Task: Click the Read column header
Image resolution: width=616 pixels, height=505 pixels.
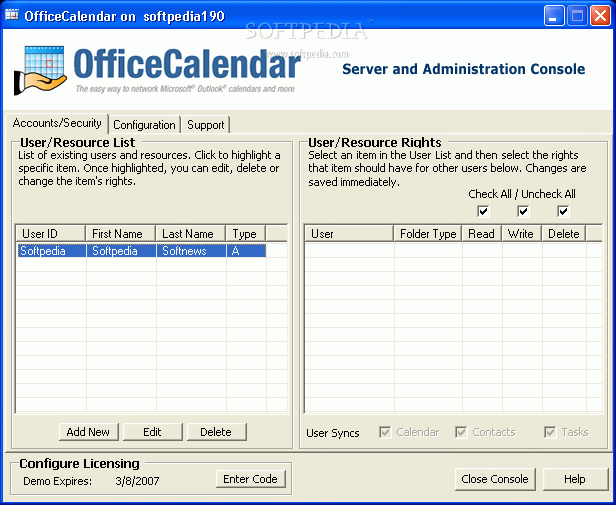Action: 482,233
